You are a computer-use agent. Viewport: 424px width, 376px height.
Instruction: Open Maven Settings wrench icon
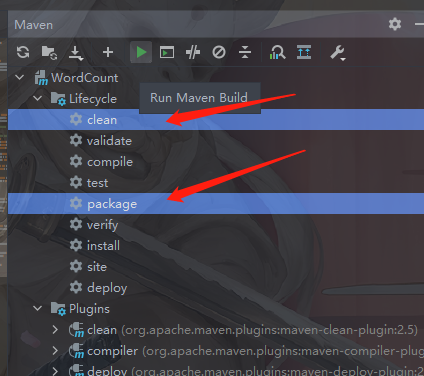point(338,53)
